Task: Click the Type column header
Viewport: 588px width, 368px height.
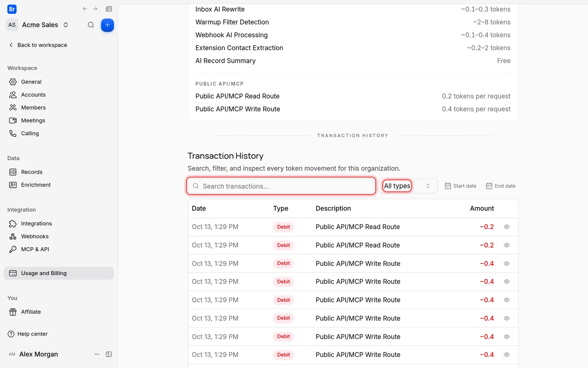Action: point(281,208)
